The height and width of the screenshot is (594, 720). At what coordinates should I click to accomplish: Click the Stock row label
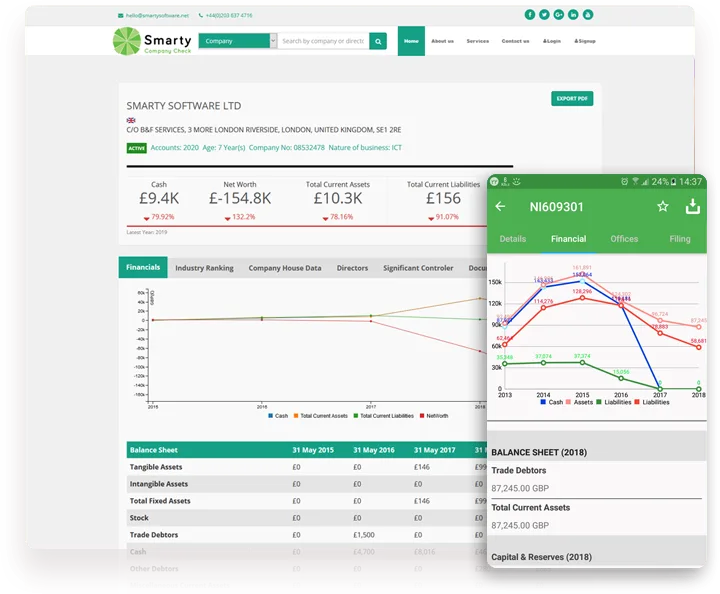[139, 518]
